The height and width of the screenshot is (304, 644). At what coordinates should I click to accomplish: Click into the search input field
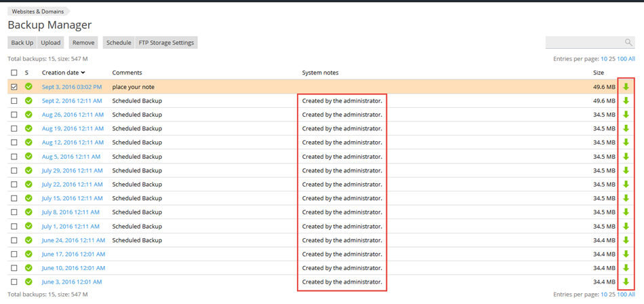tap(583, 43)
